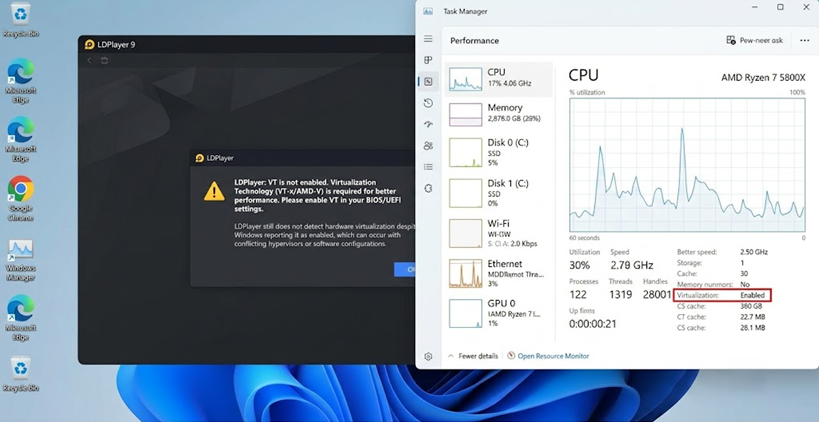This screenshot has width=819, height=422.
Task: Open the Services puzzle-piece icon
Action: (x=428, y=189)
